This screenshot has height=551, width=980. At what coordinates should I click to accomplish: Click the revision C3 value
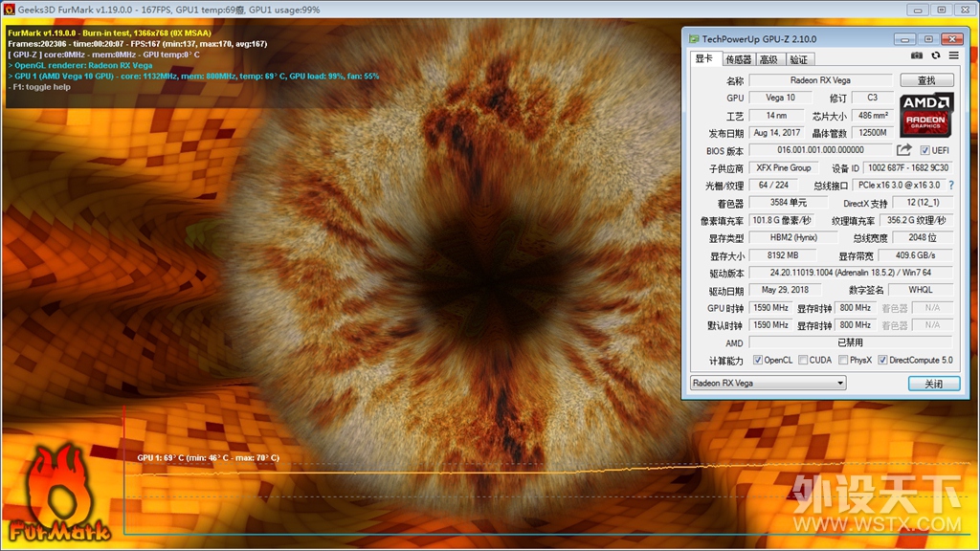[x=872, y=98]
